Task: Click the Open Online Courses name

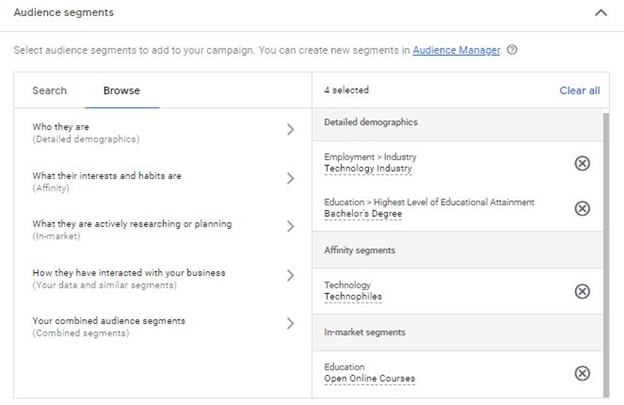Action: [x=369, y=379]
